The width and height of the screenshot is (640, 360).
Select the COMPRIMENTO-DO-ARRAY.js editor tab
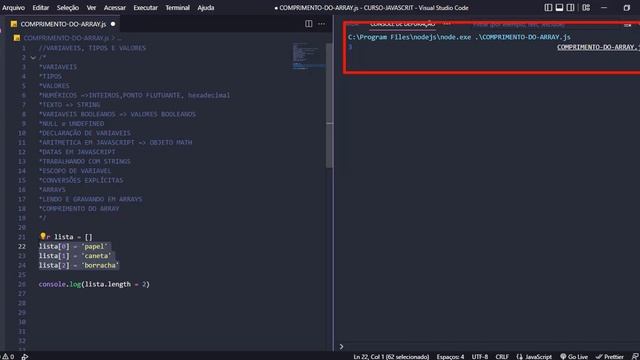63,24
